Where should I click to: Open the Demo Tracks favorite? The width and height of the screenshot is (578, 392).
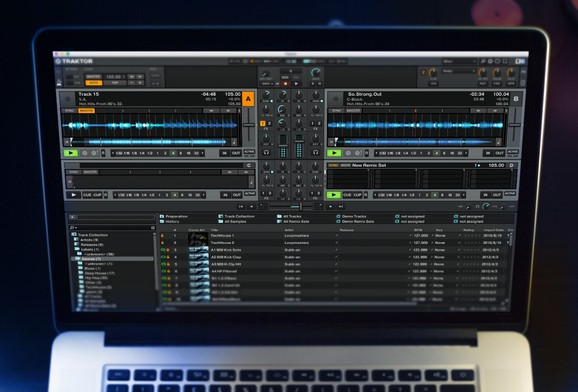coord(351,216)
